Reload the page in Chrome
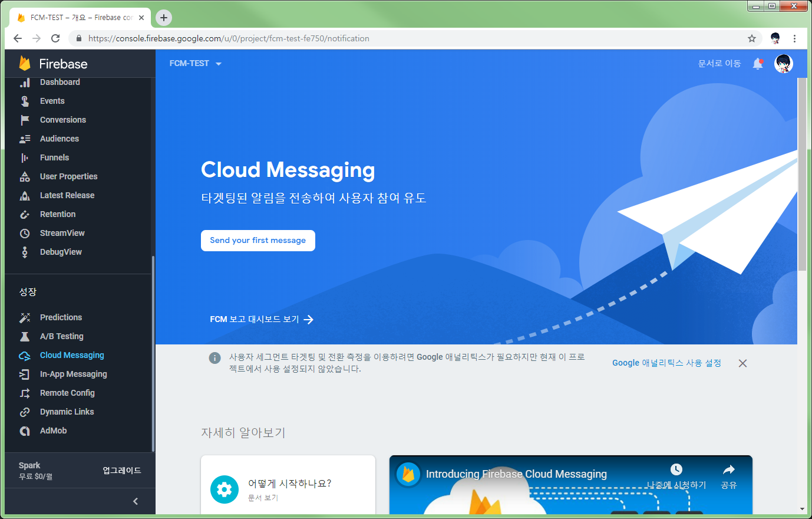 tap(55, 38)
